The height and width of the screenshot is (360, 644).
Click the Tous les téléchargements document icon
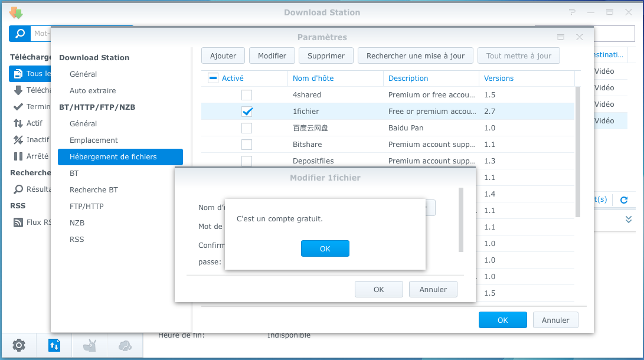click(x=18, y=74)
